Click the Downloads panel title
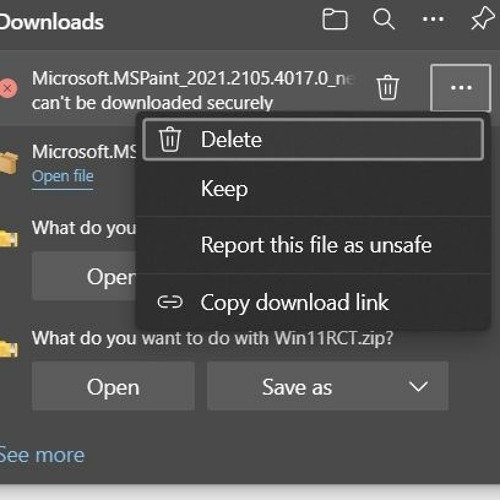500x500 pixels. [x=52, y=22]
